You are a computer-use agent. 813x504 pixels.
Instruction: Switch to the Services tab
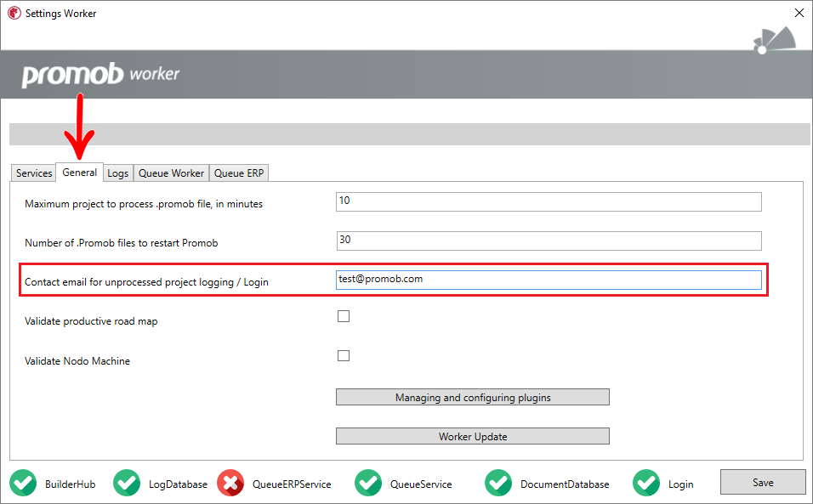click(x=34, y=173)
